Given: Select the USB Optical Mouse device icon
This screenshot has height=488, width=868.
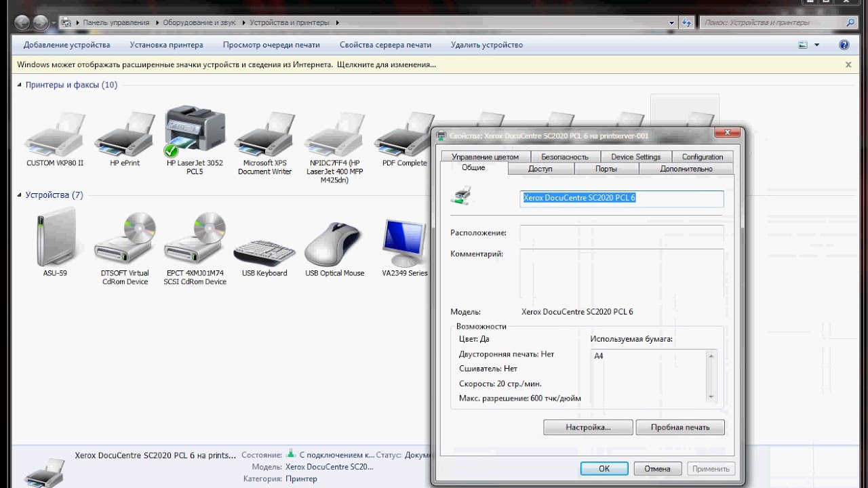Looking at the screenshot, I should click(x=334, y=244).
